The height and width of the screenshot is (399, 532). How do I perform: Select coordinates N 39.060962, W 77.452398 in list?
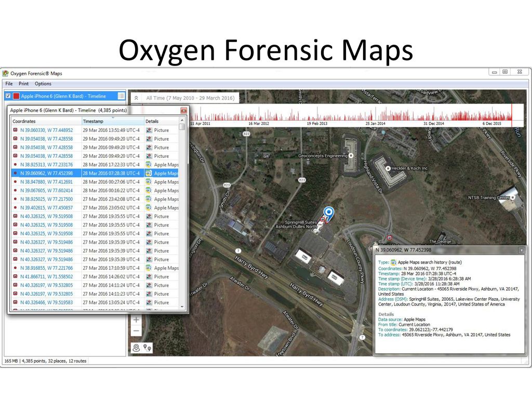pyautogui.click(x=46, y=173)
